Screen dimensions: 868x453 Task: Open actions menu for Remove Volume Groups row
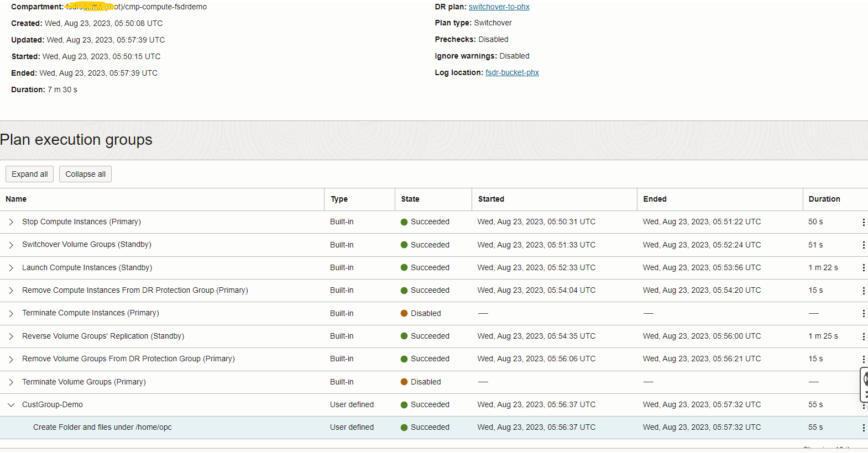click(863, 359)
